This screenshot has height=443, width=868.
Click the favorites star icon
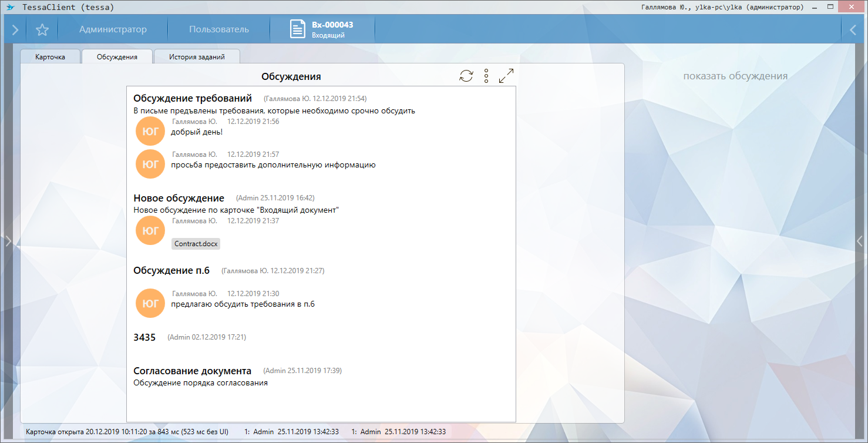click(x=42, y=29)
